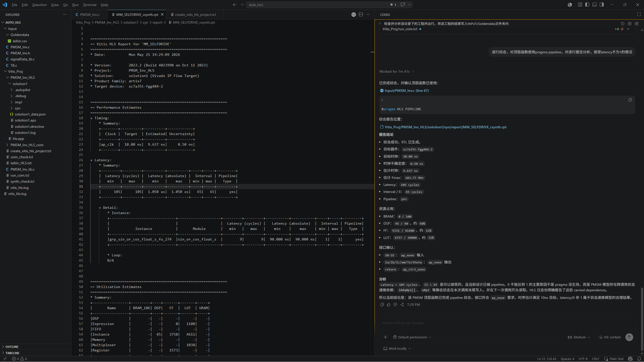The height and width of the screenshot is (362, 644).
Task: Open the remote window indicator
Action: click(5, 359)
